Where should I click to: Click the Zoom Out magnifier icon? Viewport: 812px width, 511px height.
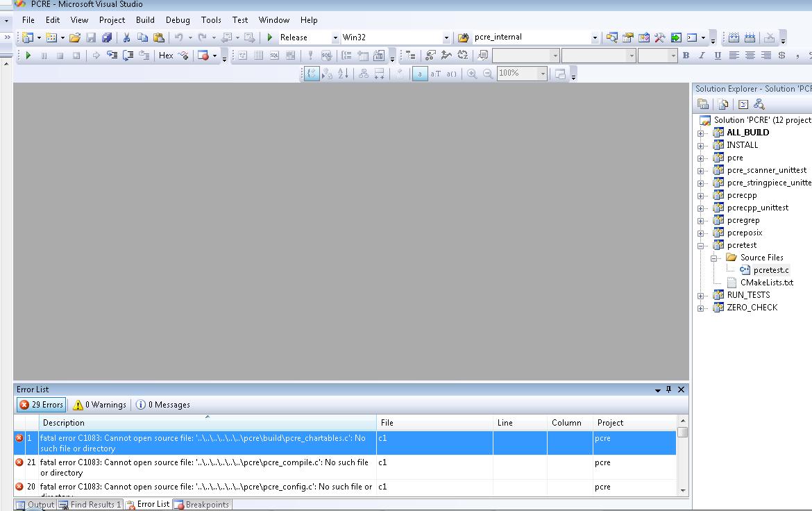point(488,74)
